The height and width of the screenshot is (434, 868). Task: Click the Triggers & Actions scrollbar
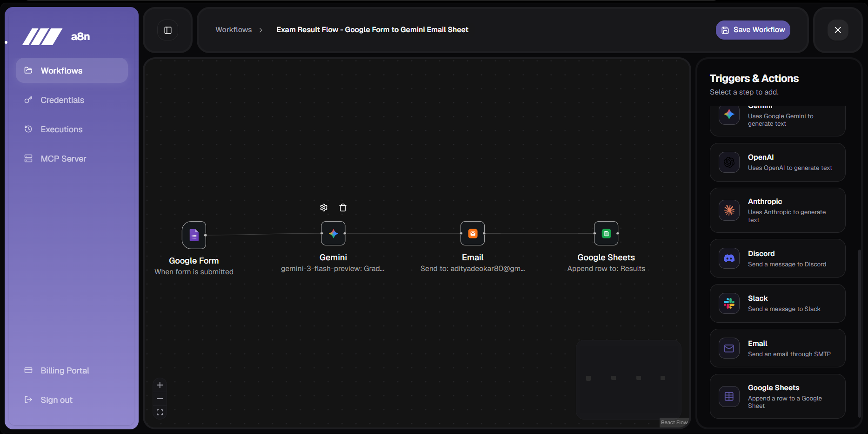[x=860, y=333]
